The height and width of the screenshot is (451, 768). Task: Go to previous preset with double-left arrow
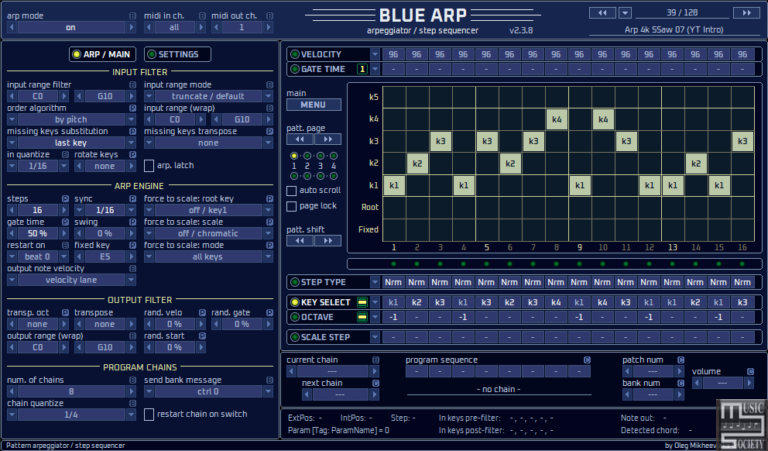(602, 13)
